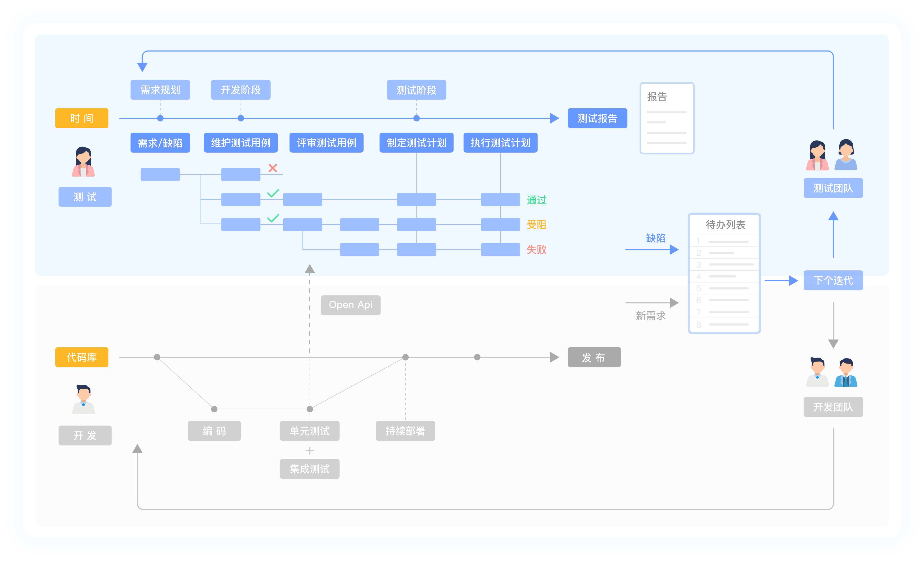Click the red X mark icon
This screenshot has width=924, height=561.
pyautogui.click(x=273, y=168)
